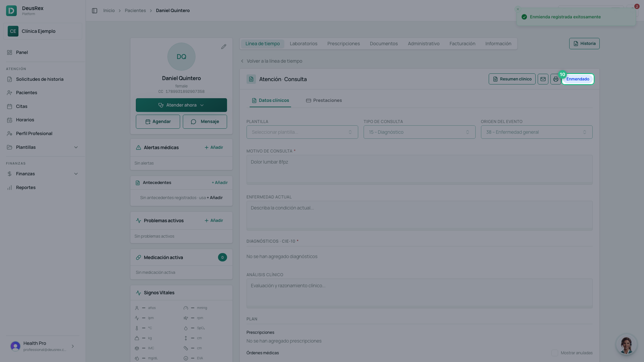Image resolution: width=644 pixels, height=362 pixels.
Task: Click the pencil edit patient icon
Action: click(x=224, y=47)
